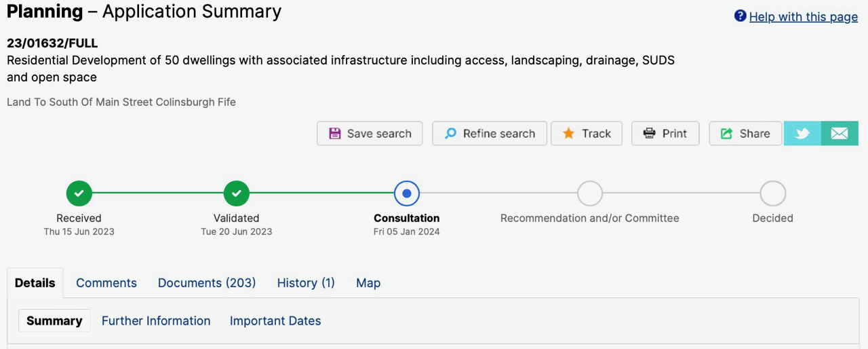Click the Received green checkmark circle
The height and width of the screenshot is (349, 868).
[79, 194]
